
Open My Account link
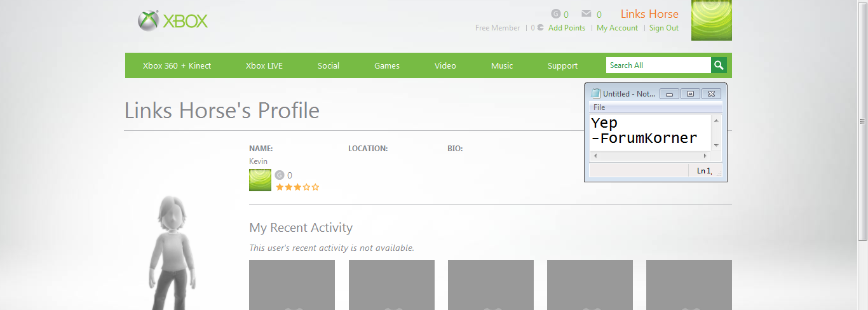(x=617, y=28)
